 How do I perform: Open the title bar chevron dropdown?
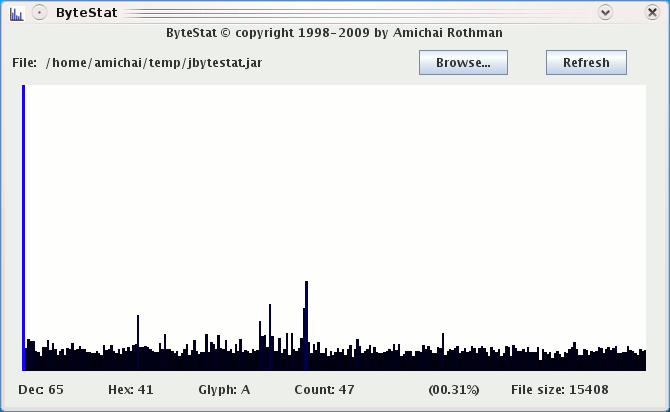(605, 12)
